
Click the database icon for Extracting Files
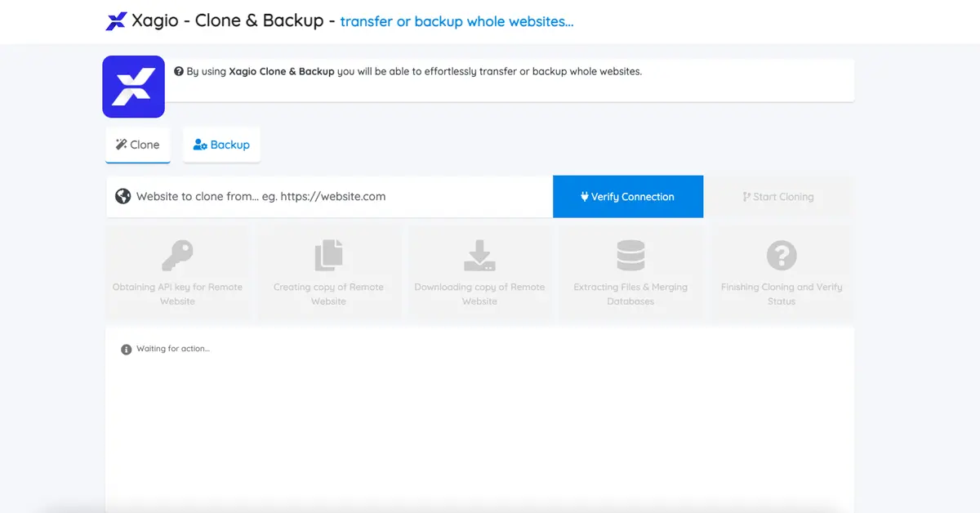(x=630, y=256)
